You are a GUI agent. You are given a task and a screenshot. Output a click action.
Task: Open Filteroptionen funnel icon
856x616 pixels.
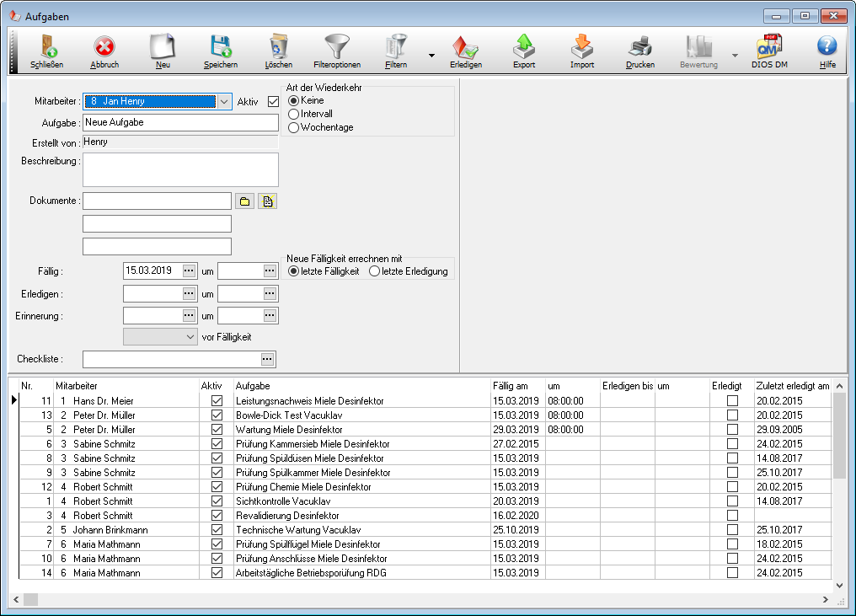(x=337, y=47)
